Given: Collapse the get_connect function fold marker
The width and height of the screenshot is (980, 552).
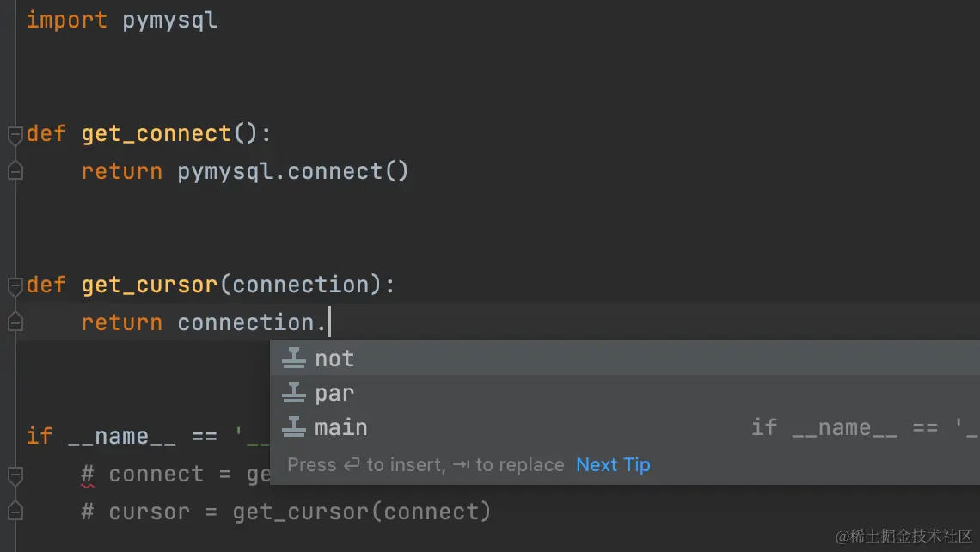Looking at the screenshot, I should click(15, 134).
